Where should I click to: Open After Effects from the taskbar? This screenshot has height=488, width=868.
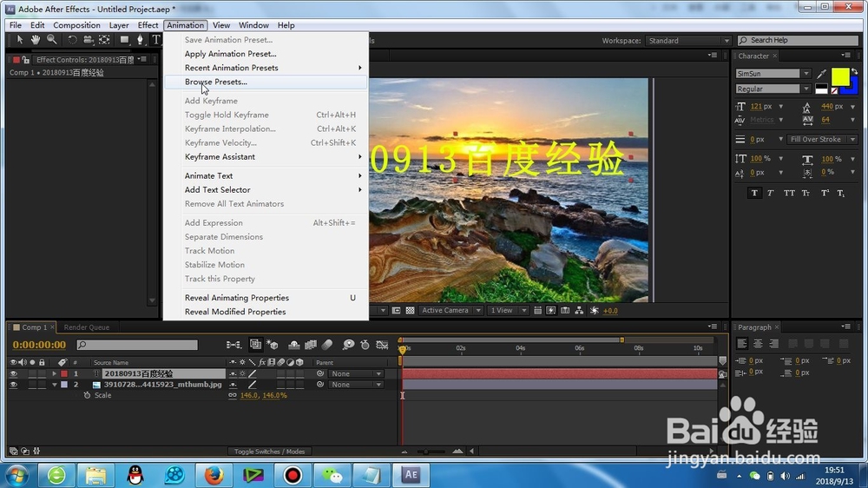411,475
